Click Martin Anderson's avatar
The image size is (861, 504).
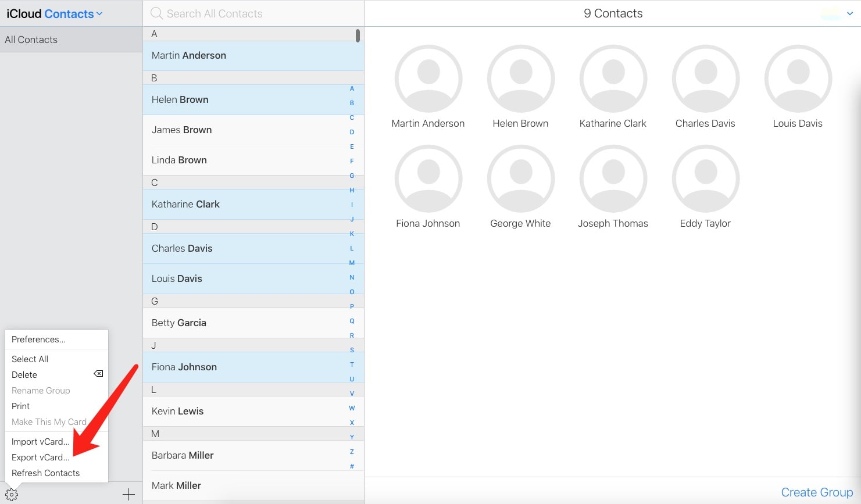click(428, 78)
